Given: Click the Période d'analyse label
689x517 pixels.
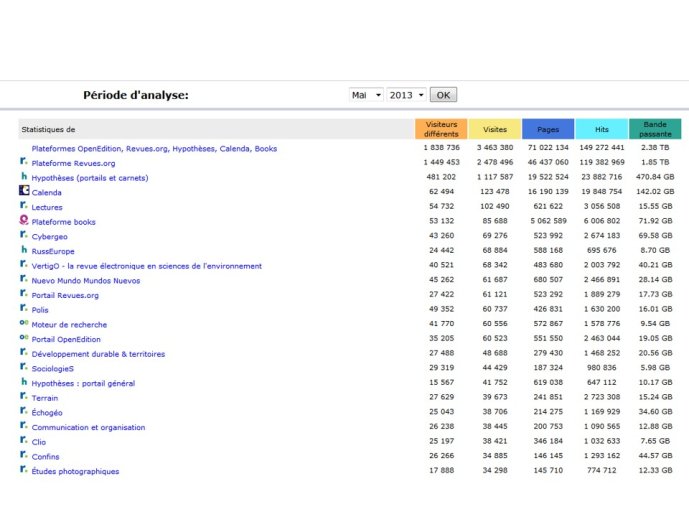Looking at the screenshot, I should pyautogui.click(x=136, y=95).
